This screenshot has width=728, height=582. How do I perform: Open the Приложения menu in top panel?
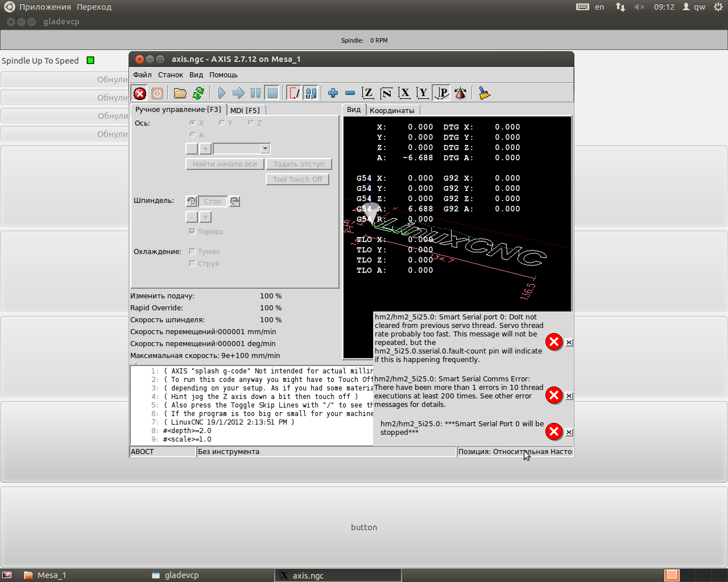[x=45, y=7]
